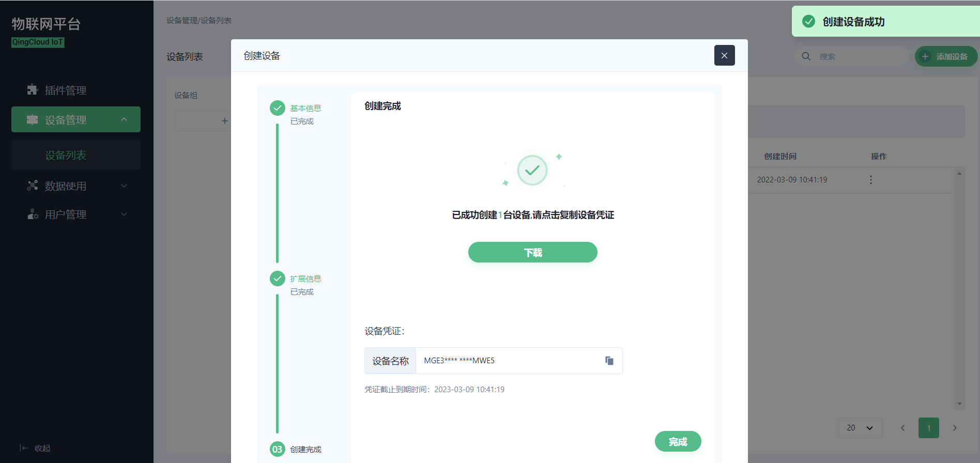This screenshot has width=980, height=463.
Task: Collapse the sidebar with 收起
Action: tap(35, 448)
